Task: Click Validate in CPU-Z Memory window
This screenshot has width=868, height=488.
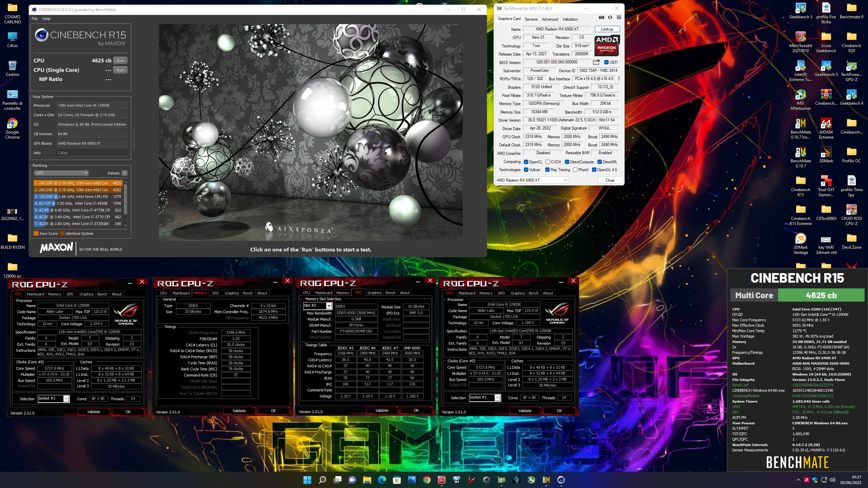Action: 239,411
